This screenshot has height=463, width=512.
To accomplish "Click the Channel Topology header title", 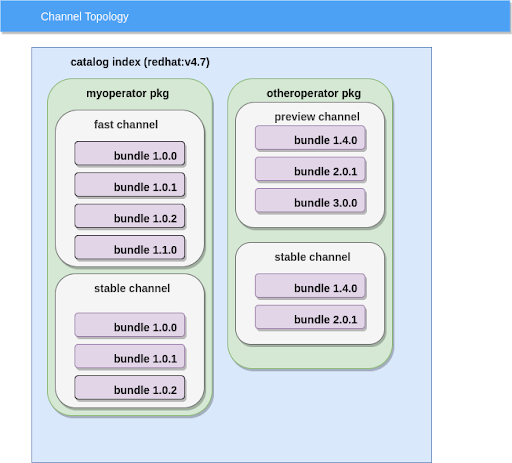I will point(84,17).
